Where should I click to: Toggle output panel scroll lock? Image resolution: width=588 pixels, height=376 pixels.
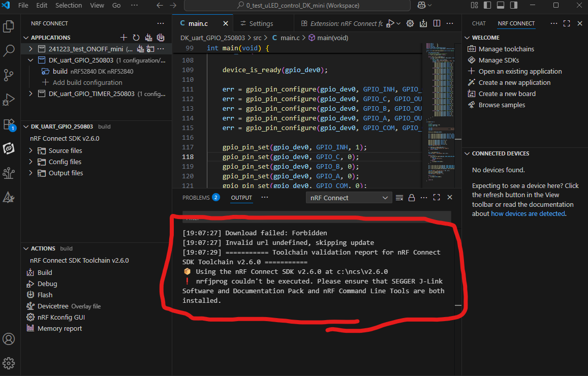pos(412,198)
